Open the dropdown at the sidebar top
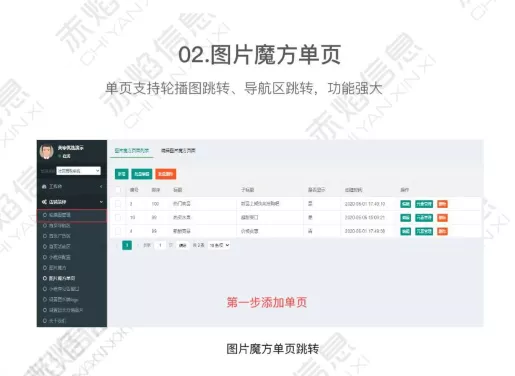 [78, 171]
